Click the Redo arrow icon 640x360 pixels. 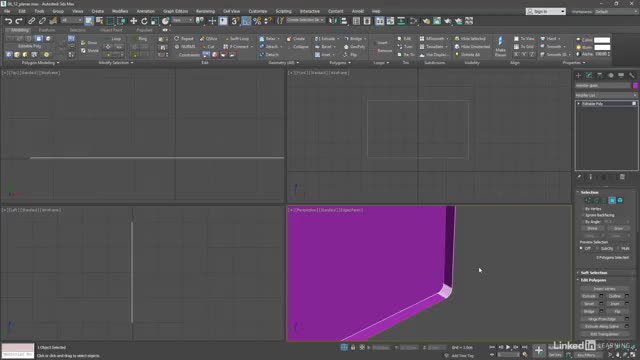19,21
